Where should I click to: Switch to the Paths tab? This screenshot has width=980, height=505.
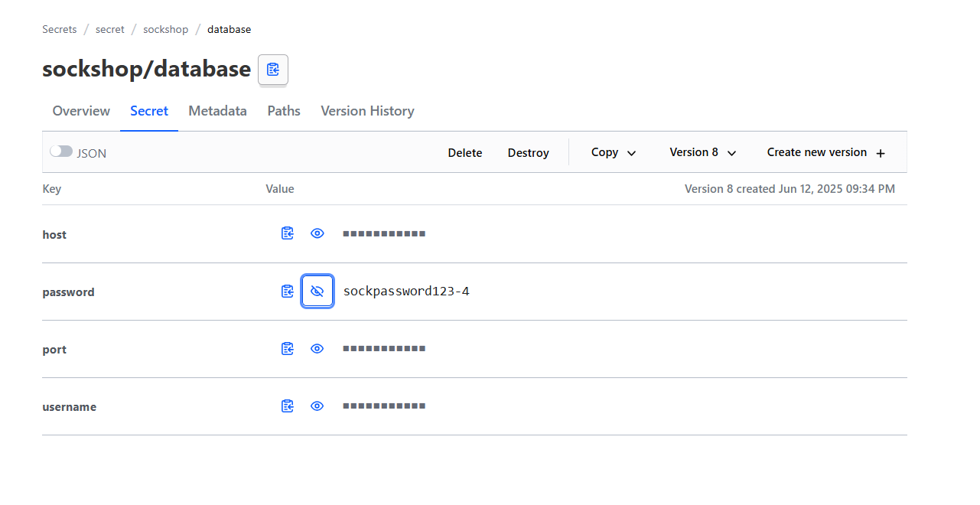pyautogui.click(x=284, y=111)
